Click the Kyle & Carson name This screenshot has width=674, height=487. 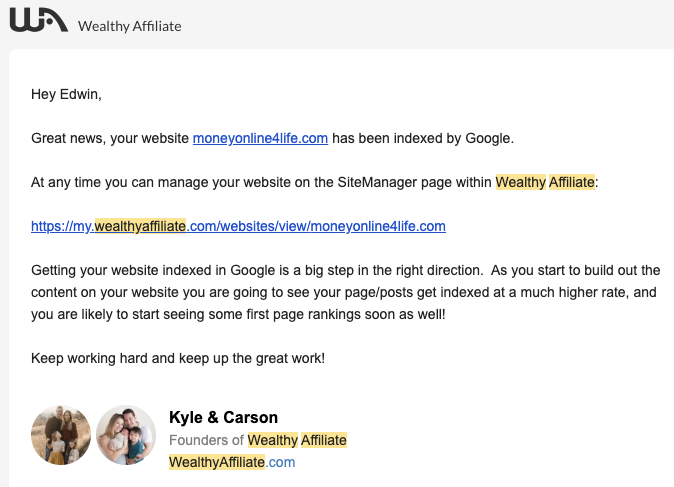pos(223,417)
